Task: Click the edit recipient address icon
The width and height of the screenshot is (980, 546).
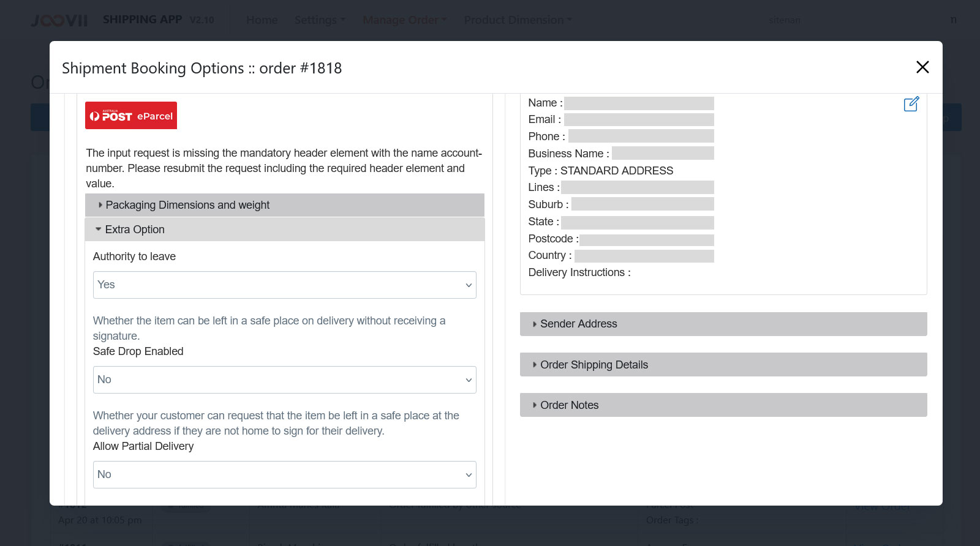Action: click(x=911, y=104)
